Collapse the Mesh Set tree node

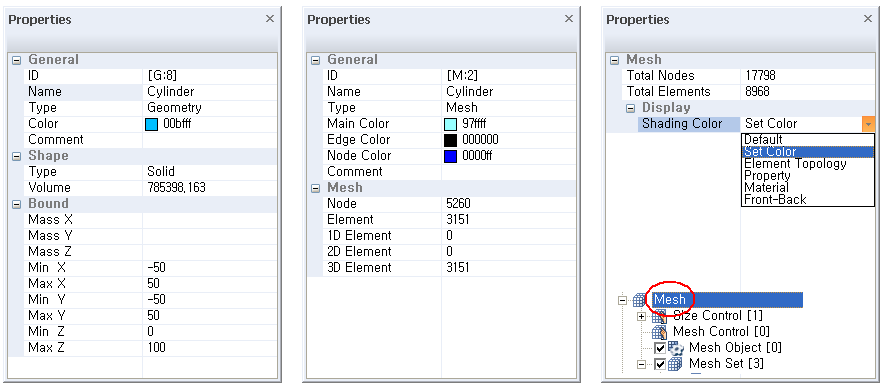pyautogui.click(x=641, y=365)
